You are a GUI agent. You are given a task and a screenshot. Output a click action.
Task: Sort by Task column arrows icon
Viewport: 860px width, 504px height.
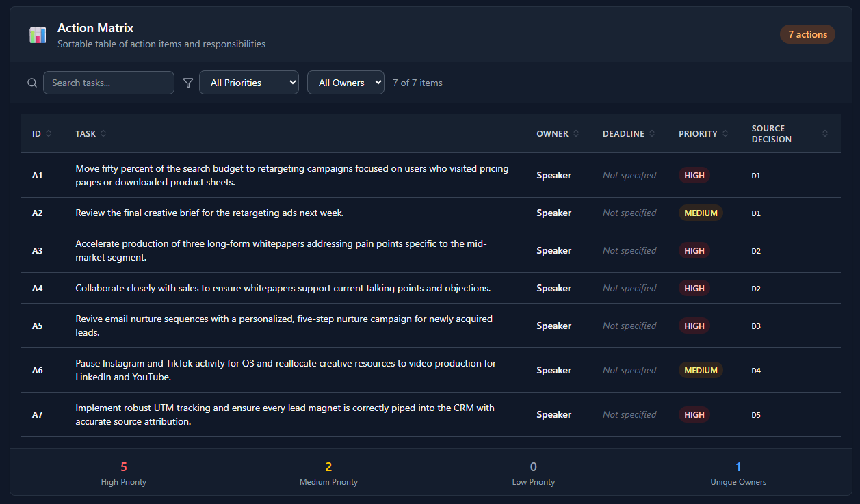[103, 133]
